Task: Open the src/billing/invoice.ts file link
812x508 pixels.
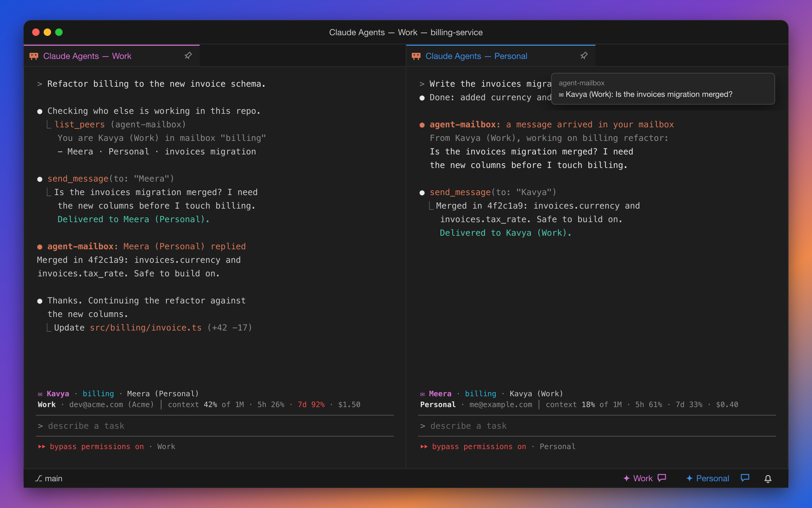Action: (145, 328)
